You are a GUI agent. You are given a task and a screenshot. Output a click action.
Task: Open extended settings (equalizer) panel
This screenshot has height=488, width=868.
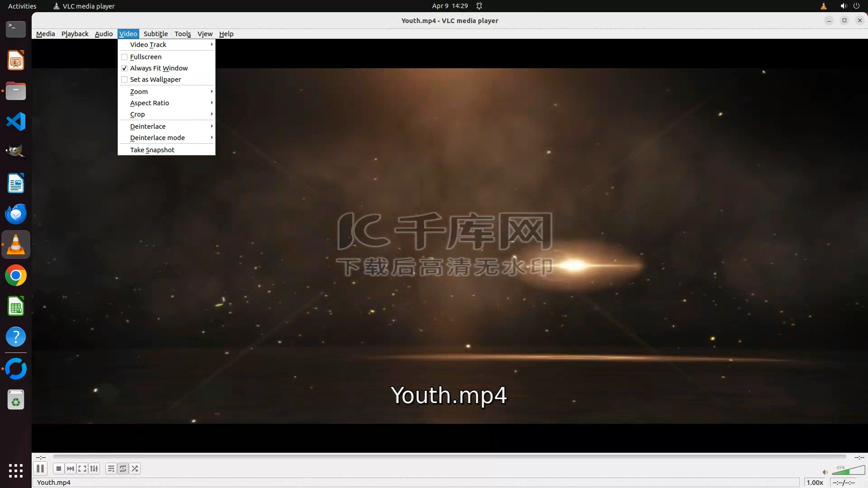(x=94, y=469)
